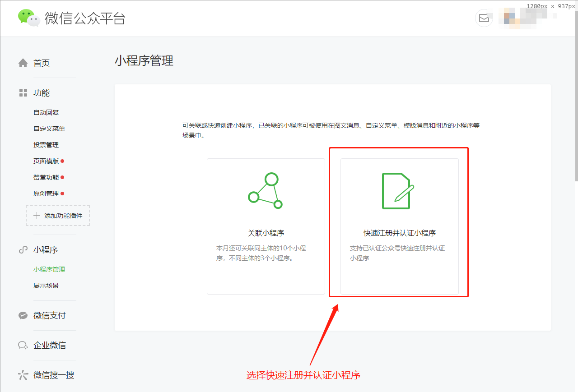Image resolution: width=578 pixels, height=392 pixels.
Task: Click the home icon beside 首页
Action: (x=23, y=63)
